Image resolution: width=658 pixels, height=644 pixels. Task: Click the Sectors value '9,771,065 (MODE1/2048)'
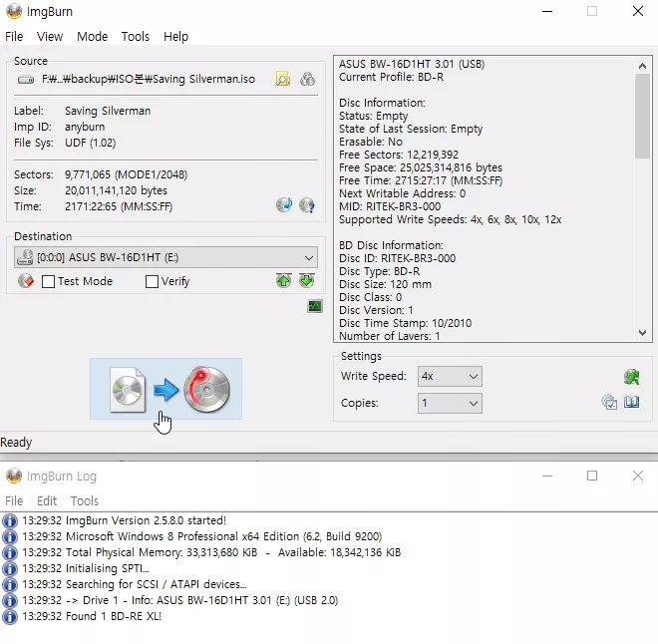pyautogui.click(x=126, y=174)
